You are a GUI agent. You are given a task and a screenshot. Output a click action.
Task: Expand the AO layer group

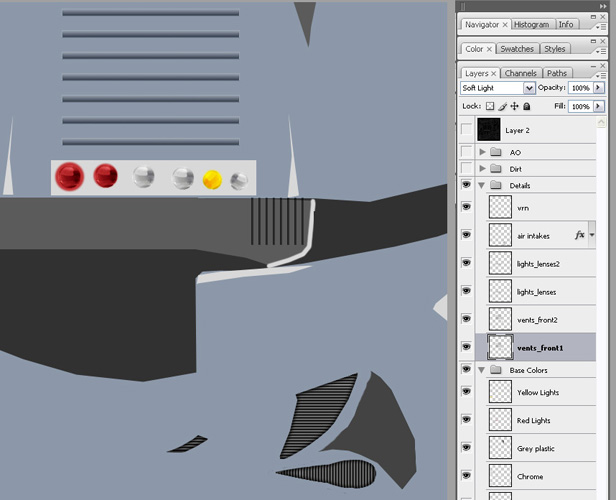483,153
